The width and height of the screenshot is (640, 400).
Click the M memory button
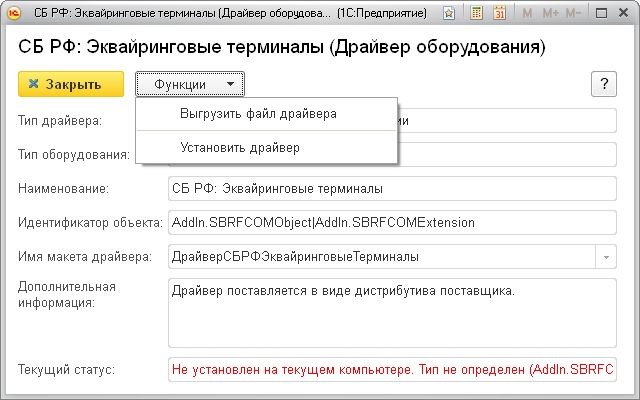tap(526, 15)
